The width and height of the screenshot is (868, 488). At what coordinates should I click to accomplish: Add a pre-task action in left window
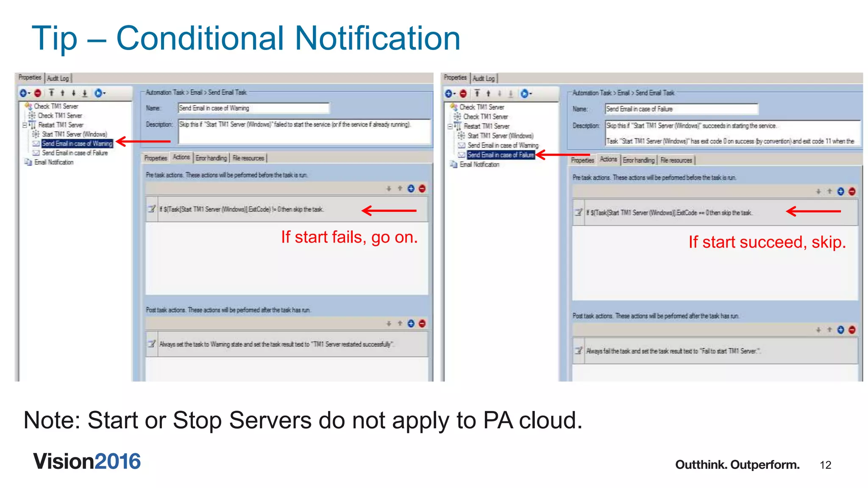pos(411,189)
